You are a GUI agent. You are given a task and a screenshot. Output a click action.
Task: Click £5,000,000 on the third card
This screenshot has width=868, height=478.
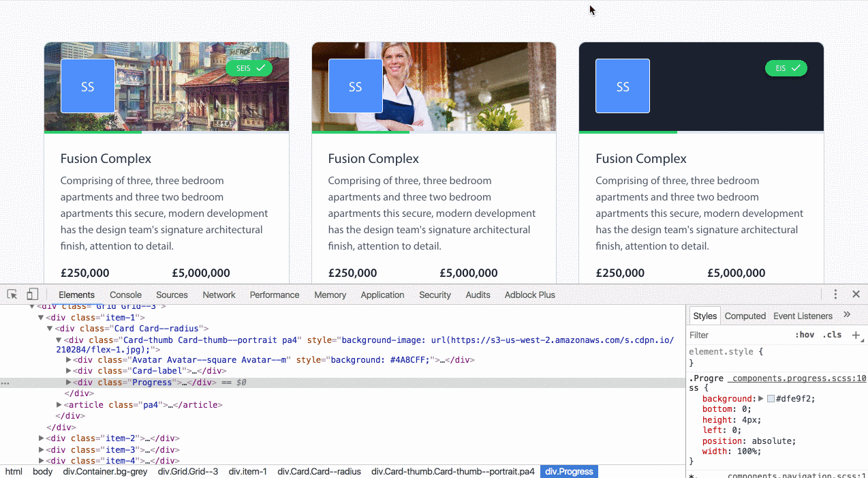736,273
